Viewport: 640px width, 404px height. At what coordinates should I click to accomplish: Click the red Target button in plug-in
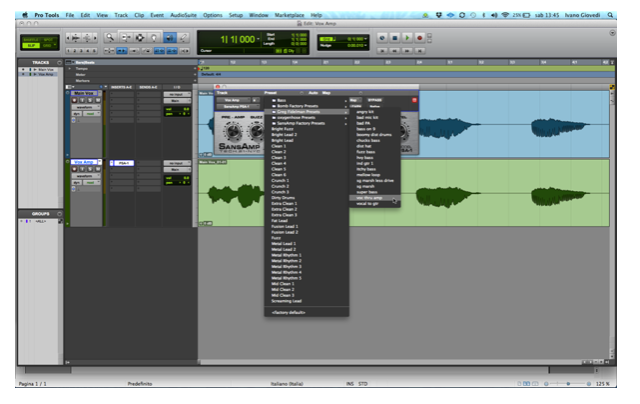click(x=414, y=100)
